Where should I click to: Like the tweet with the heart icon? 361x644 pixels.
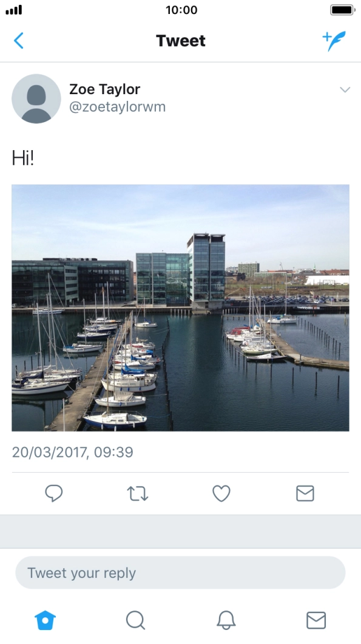pyautogui.click(x=221, y=493)
